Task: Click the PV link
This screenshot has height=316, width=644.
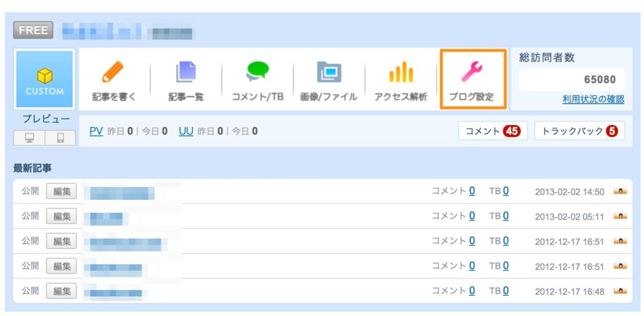Action: point(96,132)
